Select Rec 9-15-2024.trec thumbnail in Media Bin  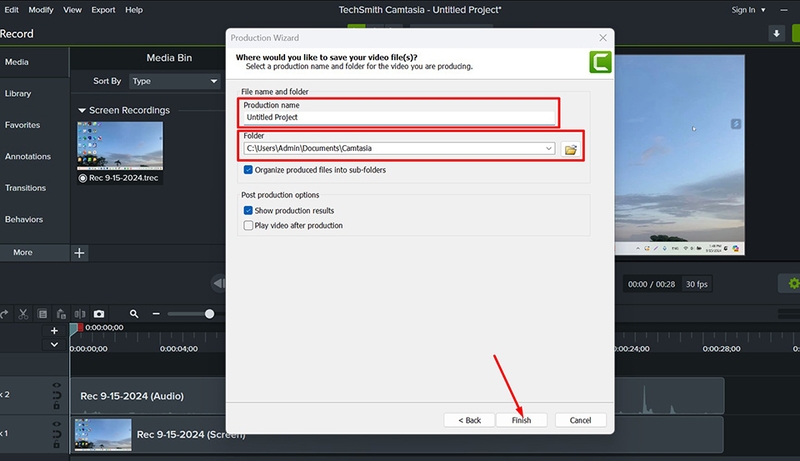120,146
